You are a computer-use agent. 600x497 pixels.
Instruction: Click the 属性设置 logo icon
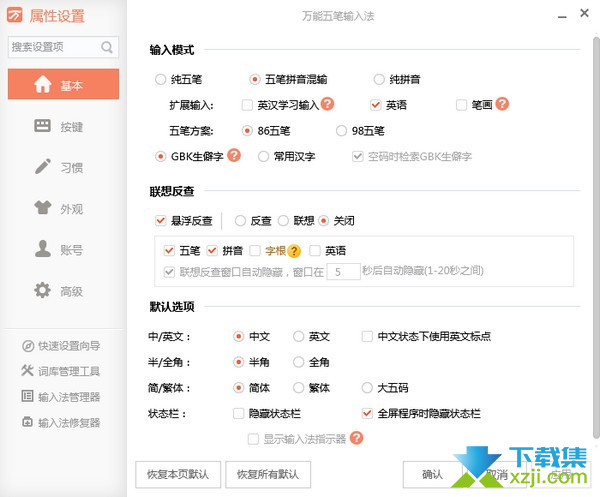pyautogui.click(x=15, y=15)
